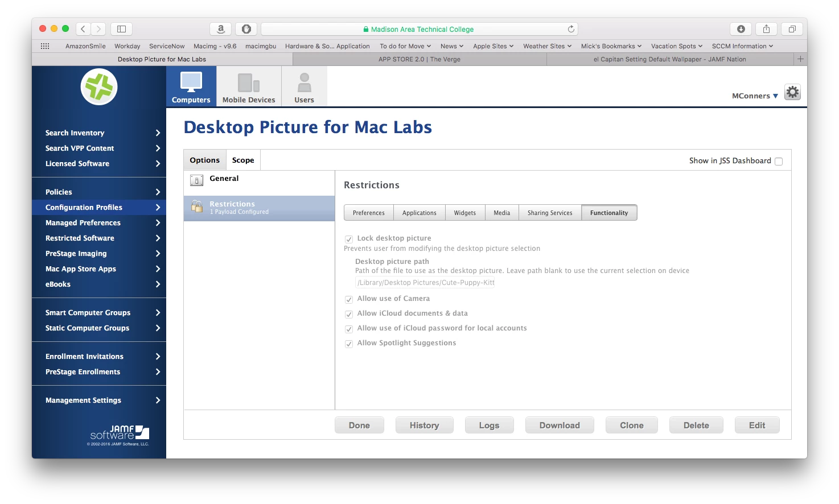839x504 pixels.
Task: Open the JSS settings gear
Action: (x=792, y=92)
